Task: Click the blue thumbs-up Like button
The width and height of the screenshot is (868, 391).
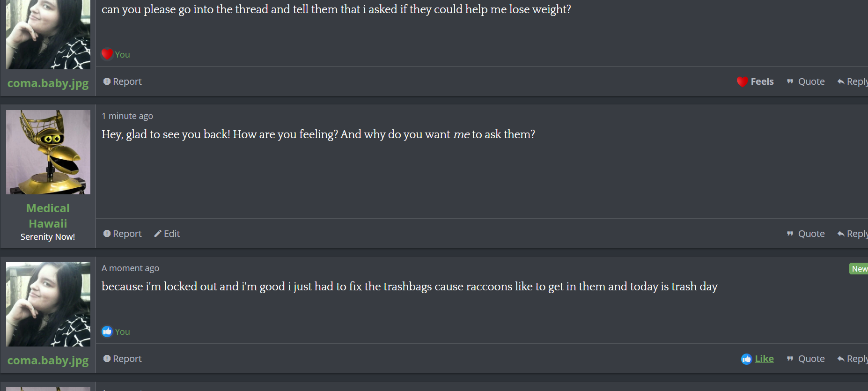Action: (758, 359)
